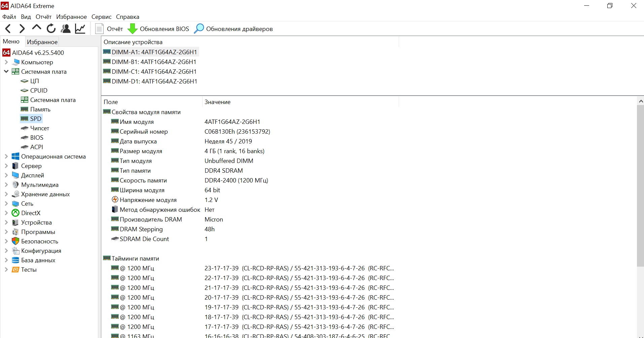Switch to the Меню sidebar tab
The width and height of the screenshot is (644, 338).
[11, 41]
